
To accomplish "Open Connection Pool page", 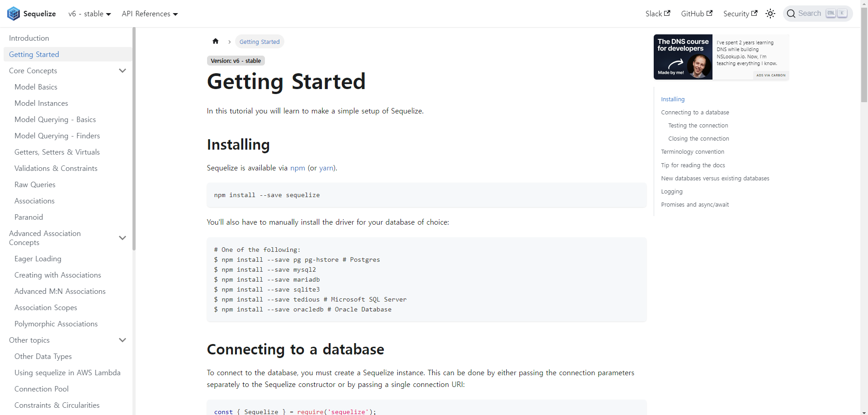I will click(42, 389).
